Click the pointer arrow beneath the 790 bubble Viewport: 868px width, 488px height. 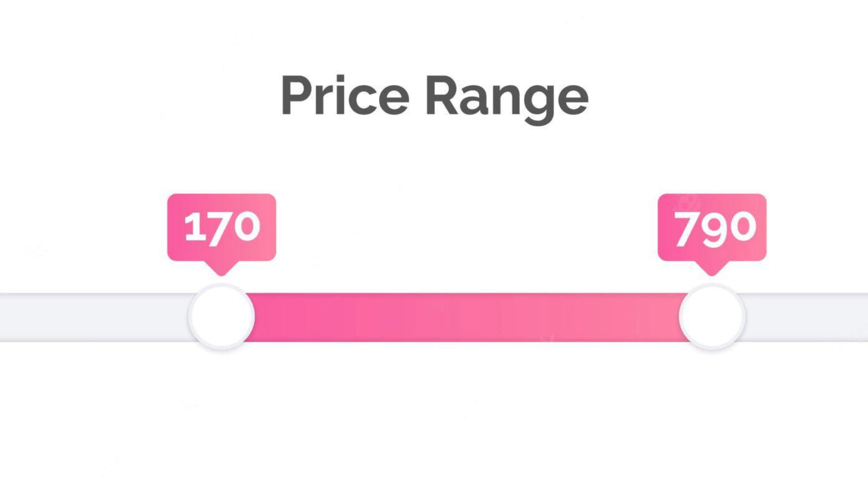click(x=712, y=268)
